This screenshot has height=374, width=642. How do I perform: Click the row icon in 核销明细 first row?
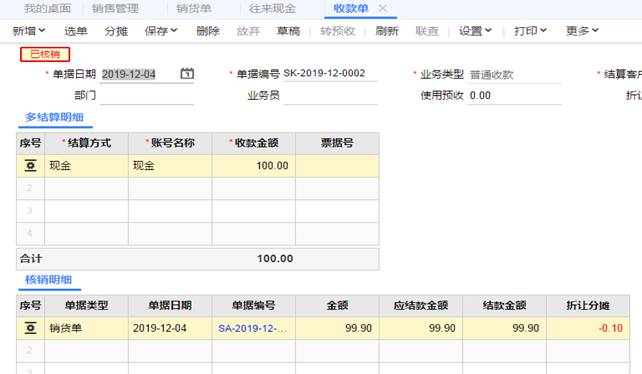[x=30, y=328]
